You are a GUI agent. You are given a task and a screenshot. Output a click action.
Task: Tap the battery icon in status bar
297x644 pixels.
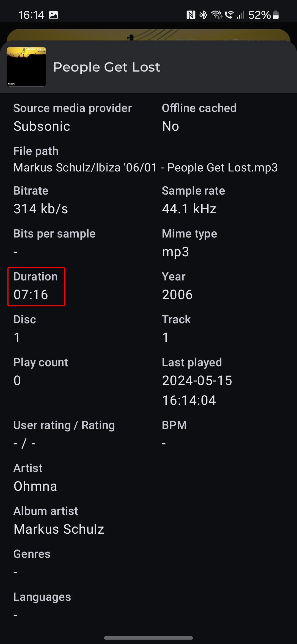[276, 15]
